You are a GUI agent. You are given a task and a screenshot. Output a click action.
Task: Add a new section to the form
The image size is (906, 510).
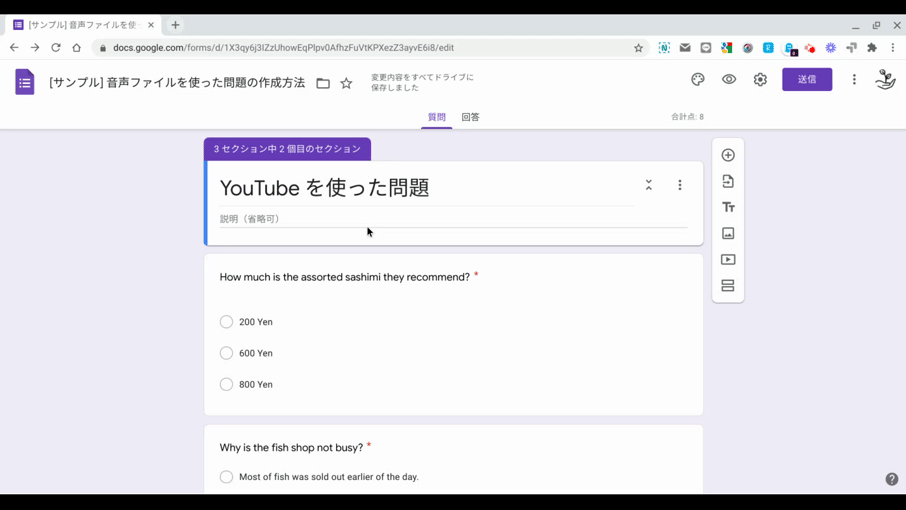coord(728,285)
